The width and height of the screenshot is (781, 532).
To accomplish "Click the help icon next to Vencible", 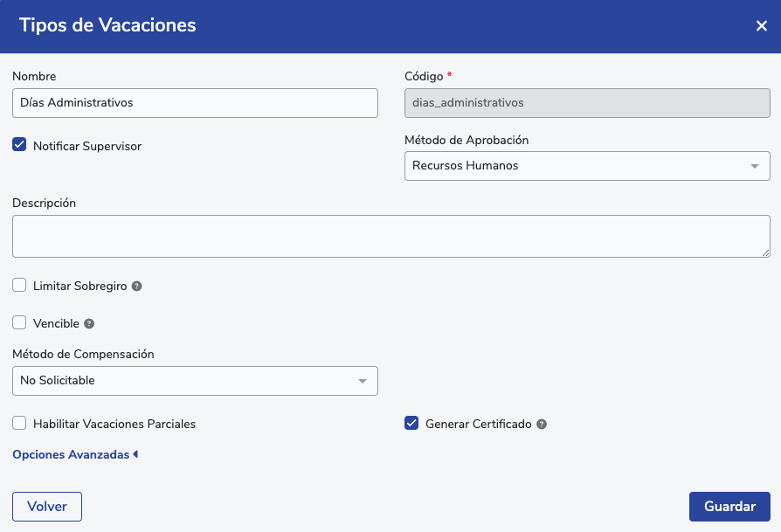I will point(89,324).
